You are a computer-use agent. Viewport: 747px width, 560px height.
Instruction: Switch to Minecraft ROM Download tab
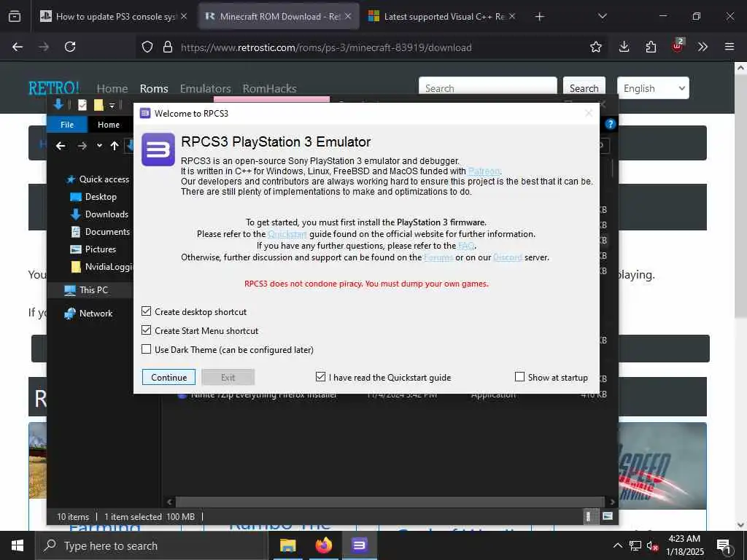[278, 16]
